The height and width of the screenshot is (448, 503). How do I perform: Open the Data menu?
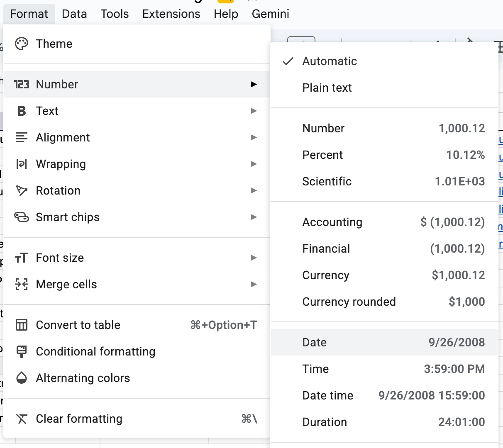pyautogui.click(x=74, y=14)
